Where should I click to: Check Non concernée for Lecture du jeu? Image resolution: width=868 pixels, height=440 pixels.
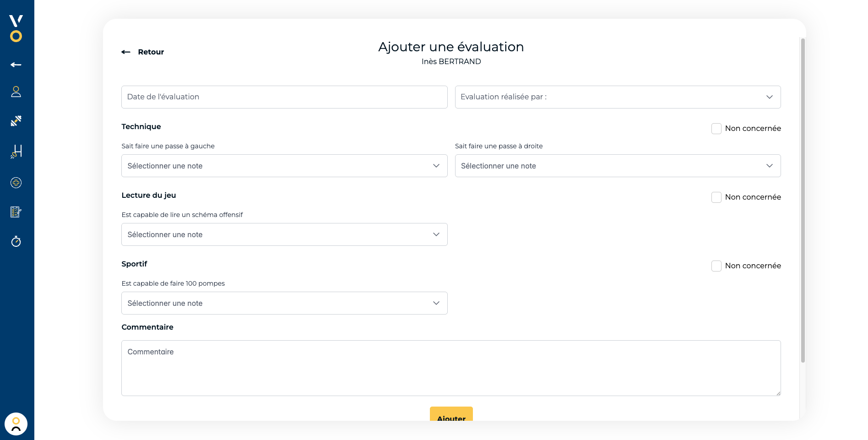716,197
